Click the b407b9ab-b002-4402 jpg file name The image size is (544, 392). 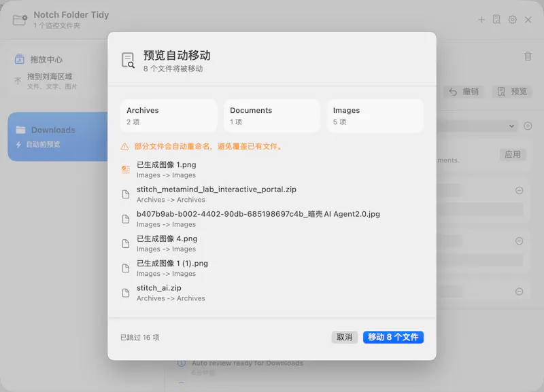point(258,214)
